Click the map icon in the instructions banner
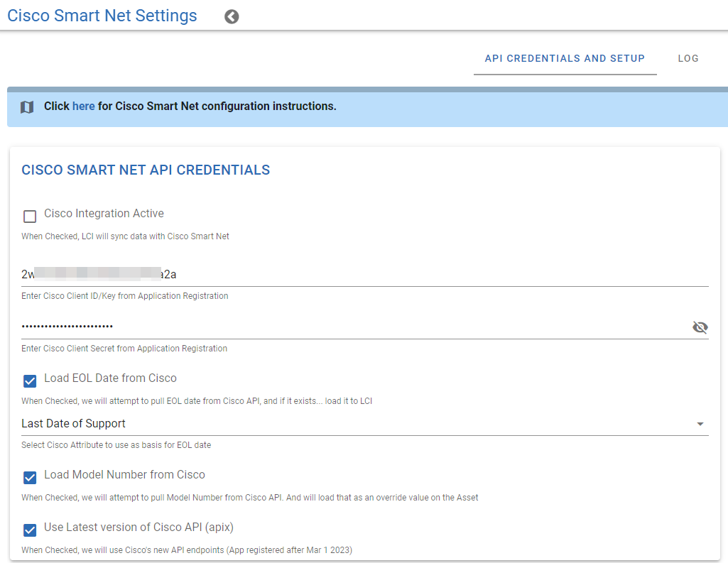This screenshot has height=563, width=728. (26, 106)
